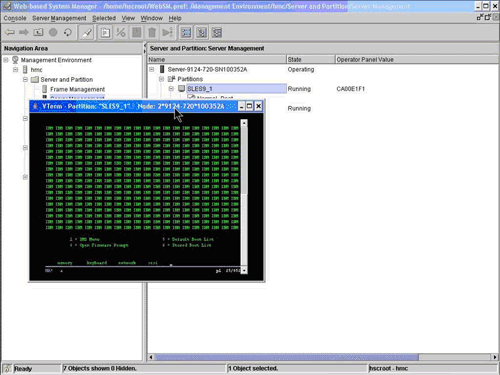Screen dimensions: 500x375
Task: Click the play-arrow with dots toolbar icon
Action: click(167, 33)
